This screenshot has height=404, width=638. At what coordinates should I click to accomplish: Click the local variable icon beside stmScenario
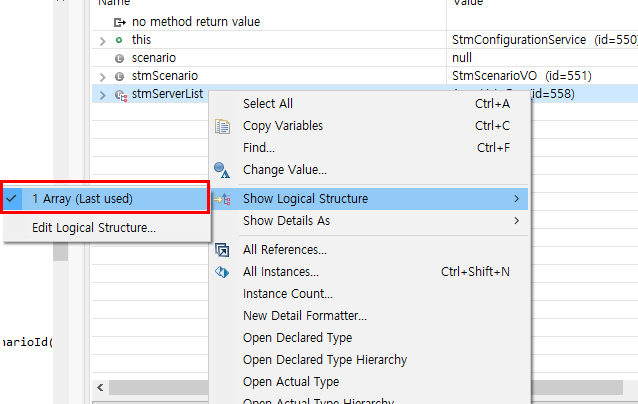[119, 76]
